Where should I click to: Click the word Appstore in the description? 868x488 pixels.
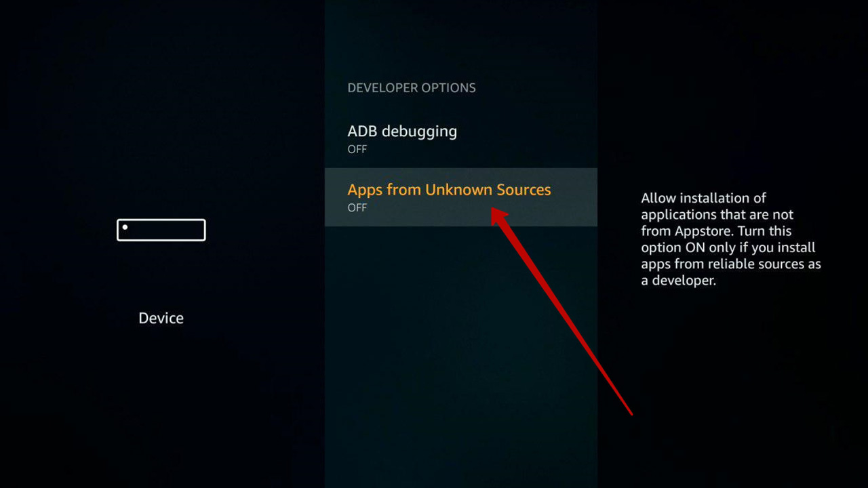pos(698,231)
